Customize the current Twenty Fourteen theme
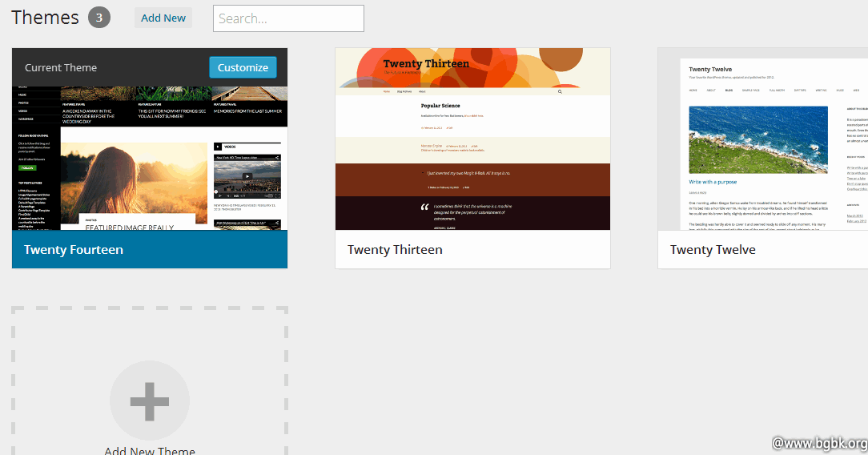 [x=243, y=67]
